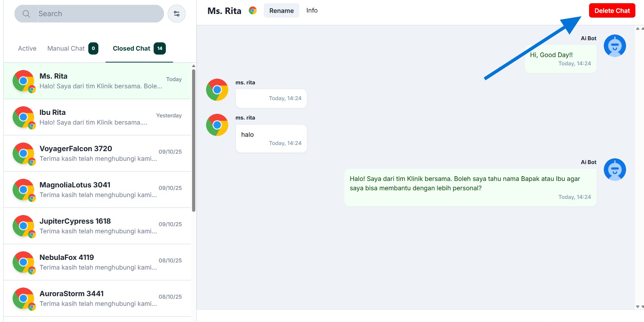Click ms. rita avatar beside halo message
Image resolution: width=644 pixels, height=322 pixels.
click(x=217, y=125)
